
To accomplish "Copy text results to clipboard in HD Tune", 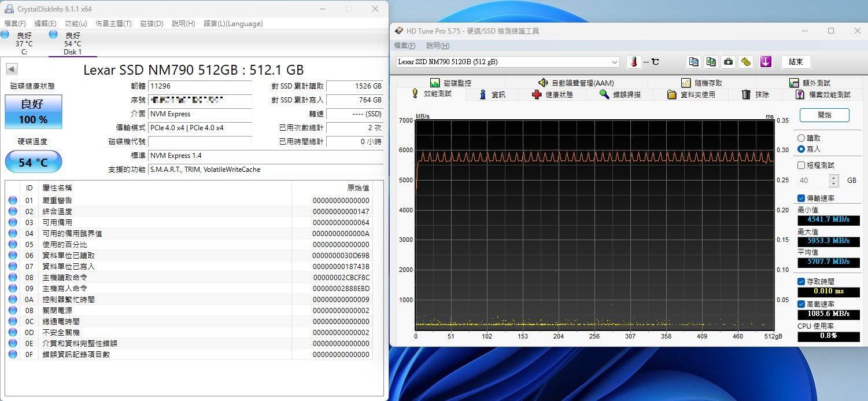I will (694, 62).
